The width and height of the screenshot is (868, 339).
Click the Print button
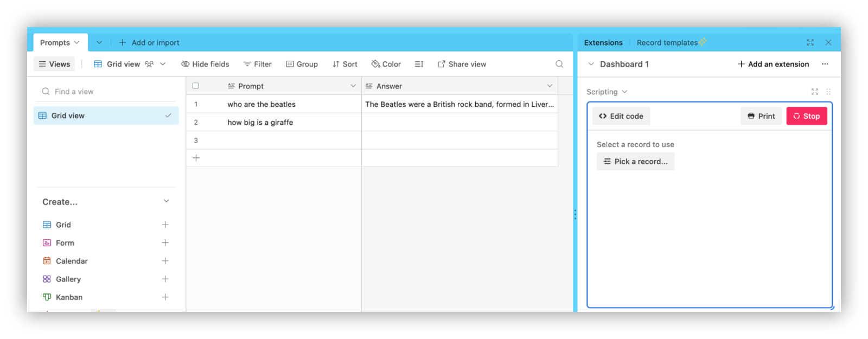[761, 116]
